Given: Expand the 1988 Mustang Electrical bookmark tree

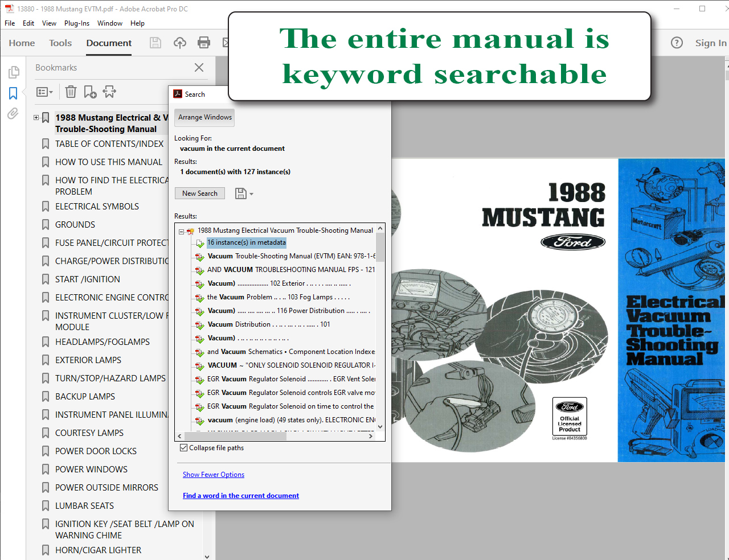Looking at the screenshot, I should [36, 118].
